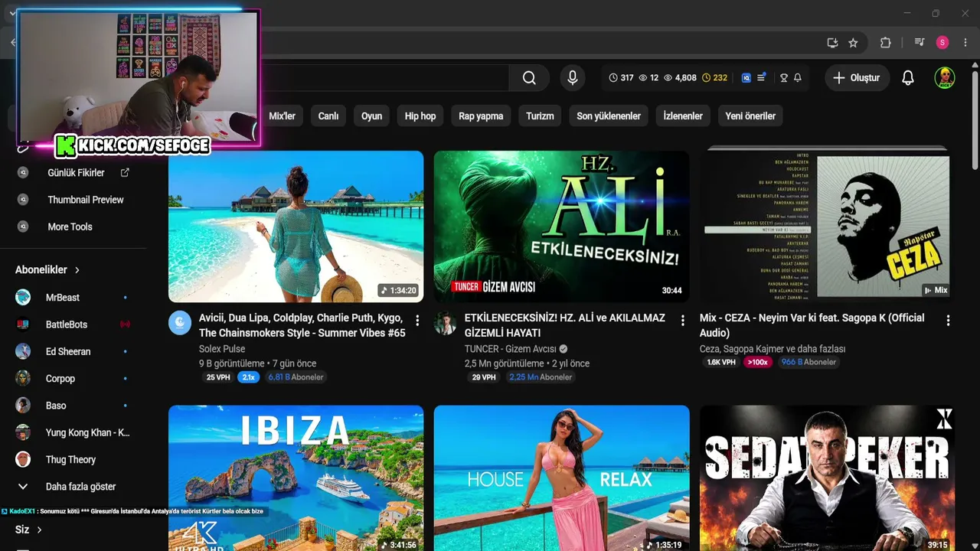Go to the Solex Pulse channel name
Viewport: 980px width, 551px height.
(222, 349)
